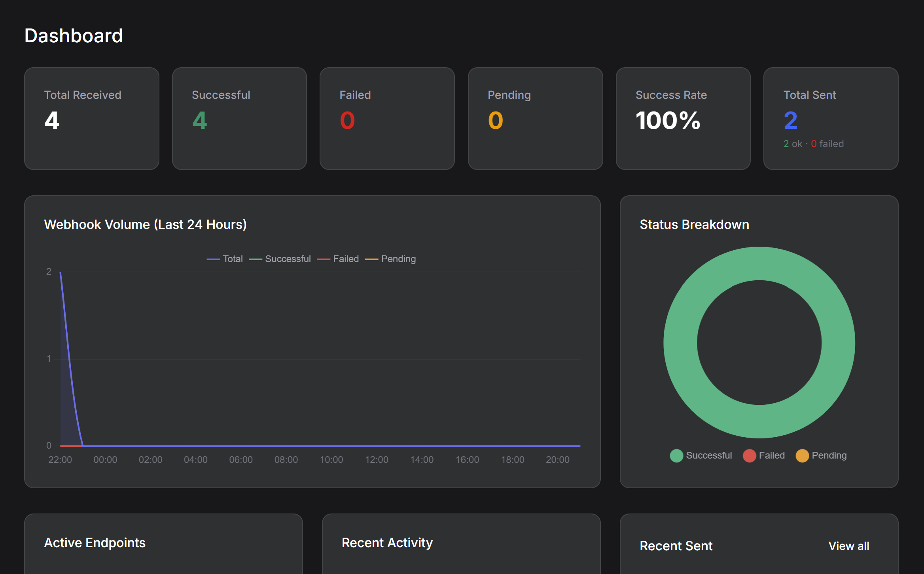
Task: Open the full list via View all link
Action: point(849,546)
